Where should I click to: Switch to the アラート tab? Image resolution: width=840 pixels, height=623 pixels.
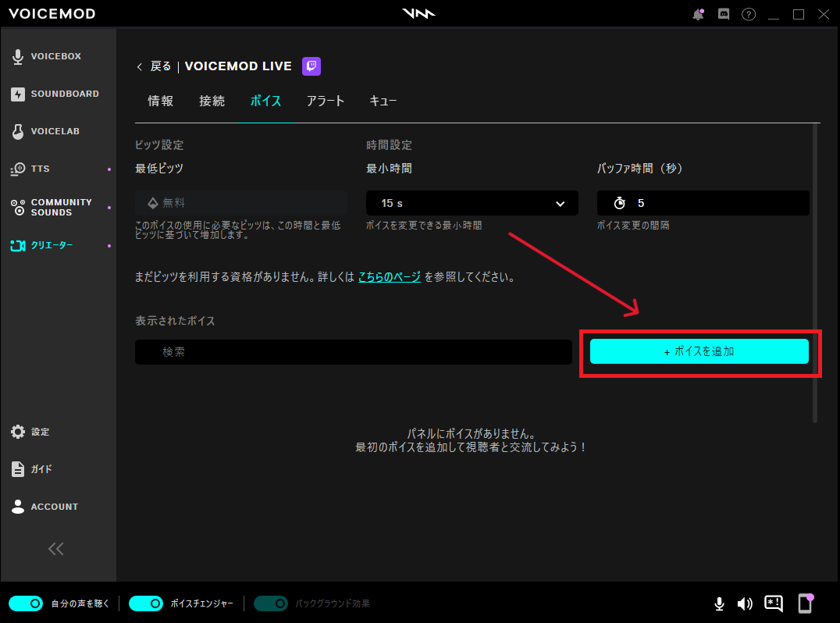[x=326, y=101]
